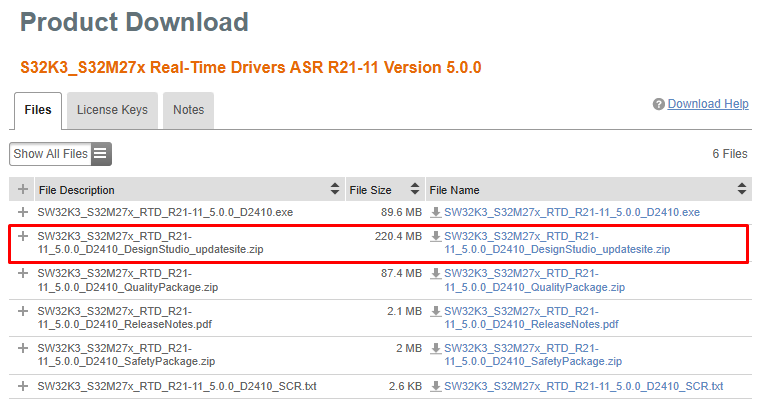Select the 2.1 MB file size cell
767x412 pixels.
[x=405, y=311]
